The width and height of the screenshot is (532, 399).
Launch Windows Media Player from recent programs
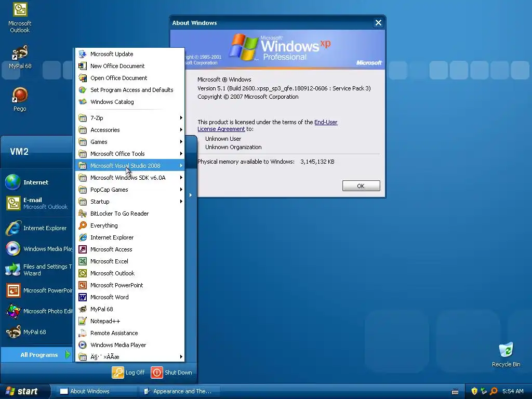pyautogui.click(x=37, y=249)
